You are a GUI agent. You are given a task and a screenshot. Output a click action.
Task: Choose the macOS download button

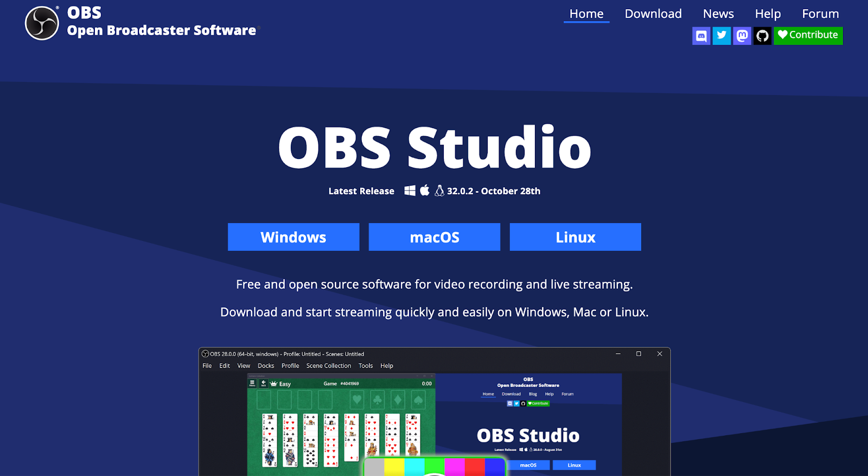(435, 237)
